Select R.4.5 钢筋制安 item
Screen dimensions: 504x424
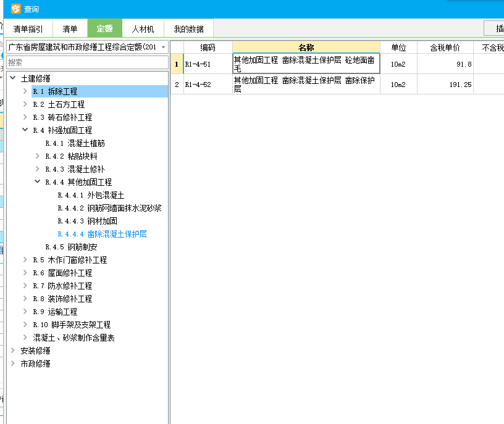tap(71, 247)
